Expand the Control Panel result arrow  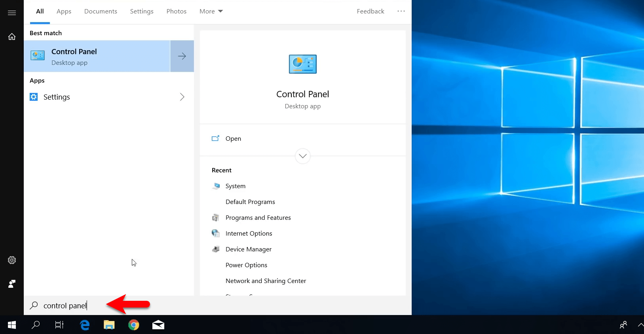182,56
